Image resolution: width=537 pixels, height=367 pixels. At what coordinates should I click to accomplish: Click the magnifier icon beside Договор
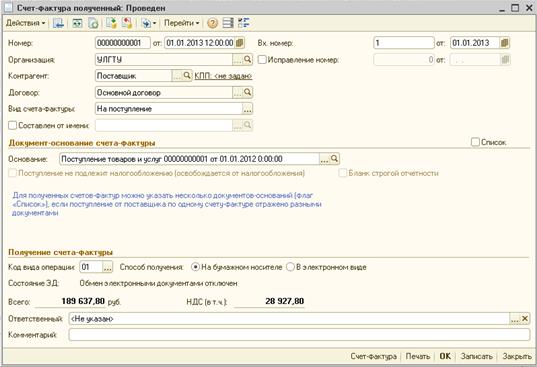(x=248, y=92)
